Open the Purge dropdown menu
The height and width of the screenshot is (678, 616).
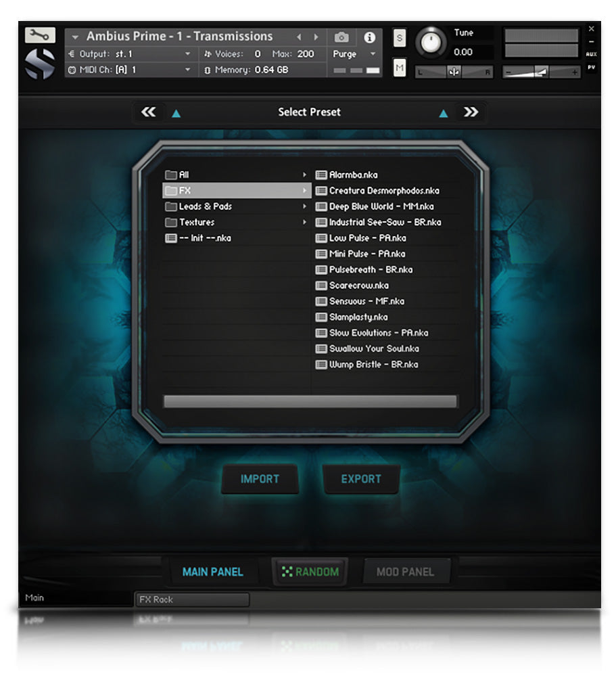pyautogui.click(x=354, y=54)
